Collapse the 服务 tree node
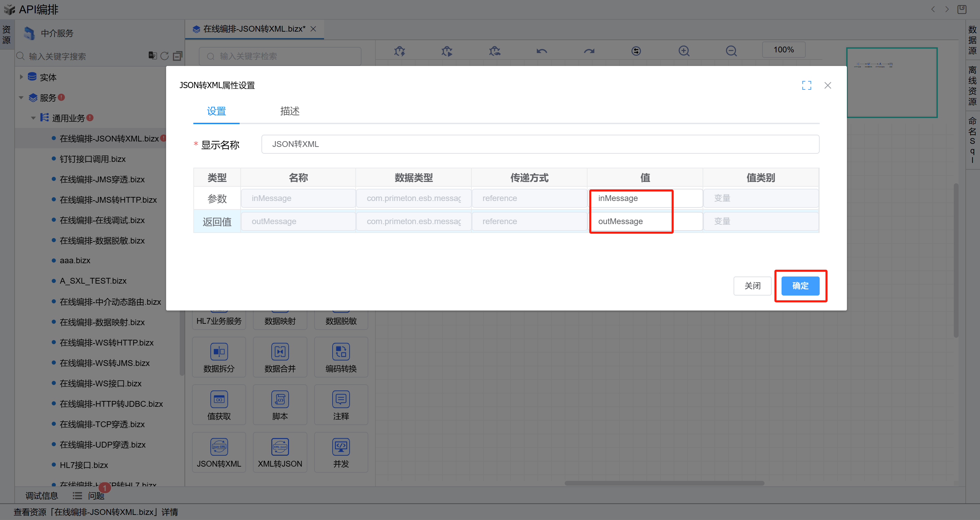Viewport: 980px width, 520px height. (21, 98)
